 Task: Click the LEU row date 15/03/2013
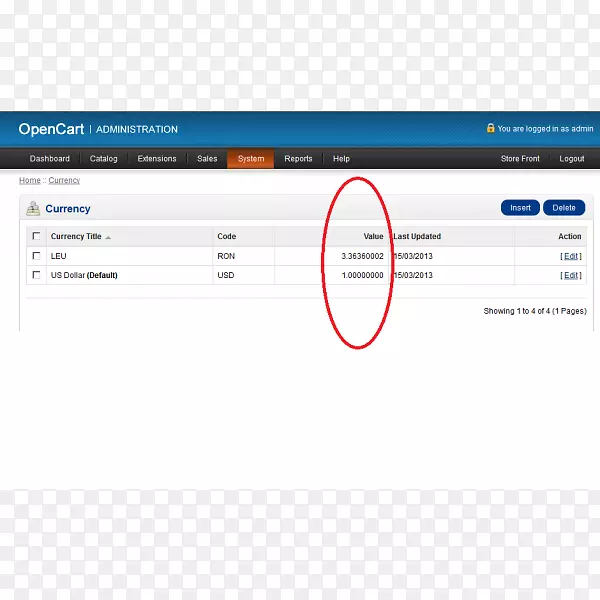point(413,256)
